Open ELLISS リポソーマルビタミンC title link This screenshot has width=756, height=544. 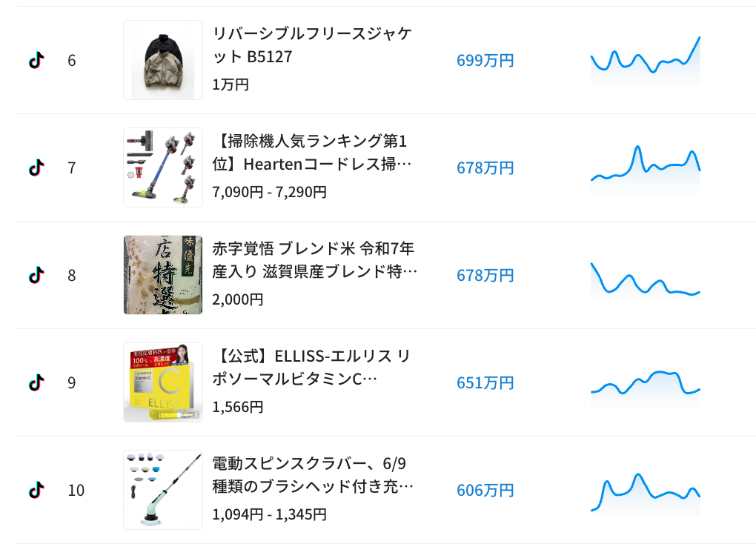[311, 368]
